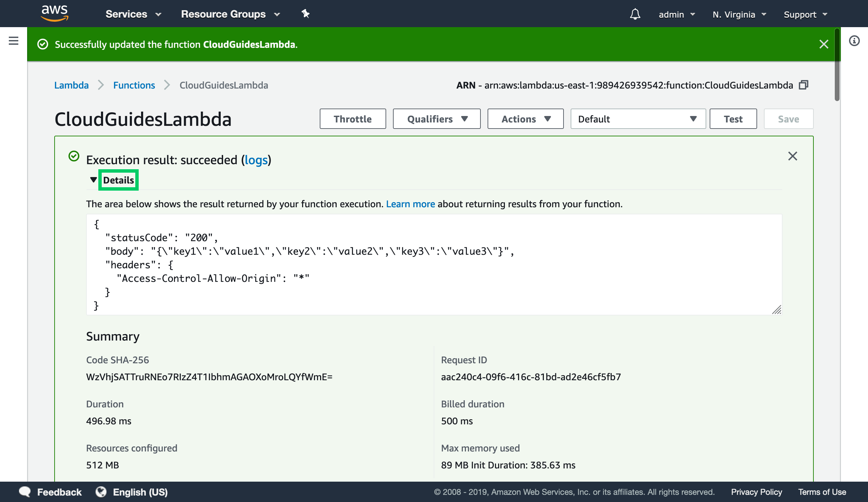This screenshot has height=502, width=868.
Task: Open the Services menu
Action: [x=133, y=14]
